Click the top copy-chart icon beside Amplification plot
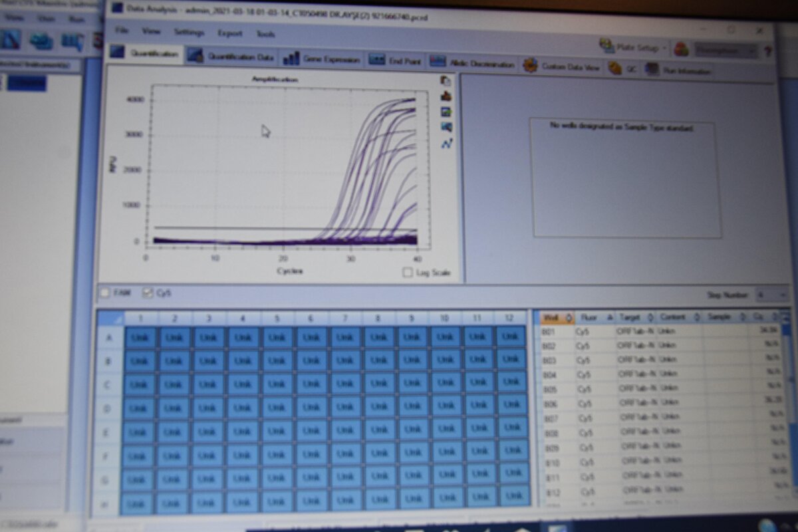798x532 pixels. point(446,80)
